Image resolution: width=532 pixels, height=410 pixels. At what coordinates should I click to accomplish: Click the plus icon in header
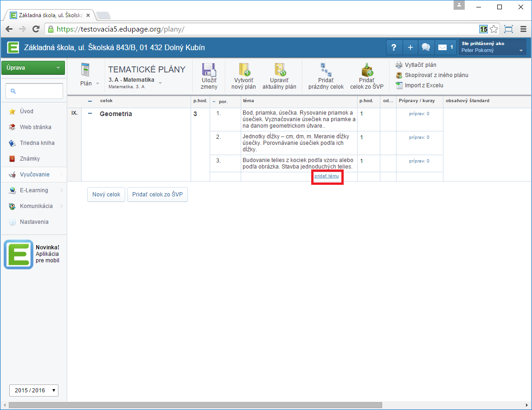[410, 47]
